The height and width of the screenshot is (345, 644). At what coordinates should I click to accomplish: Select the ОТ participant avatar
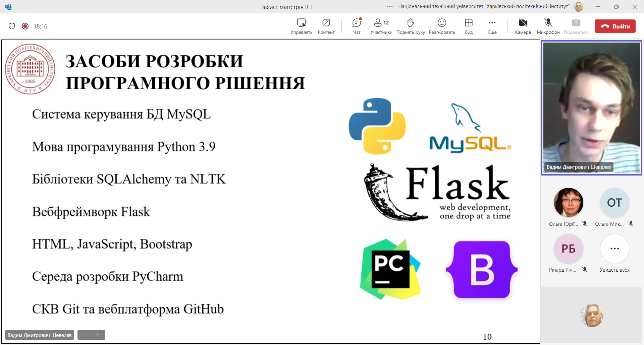pos(614,203)
